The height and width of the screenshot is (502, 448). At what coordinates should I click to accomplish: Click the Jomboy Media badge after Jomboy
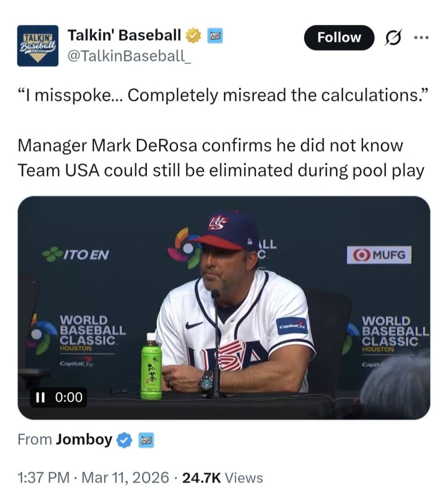(x=145, y=440)
